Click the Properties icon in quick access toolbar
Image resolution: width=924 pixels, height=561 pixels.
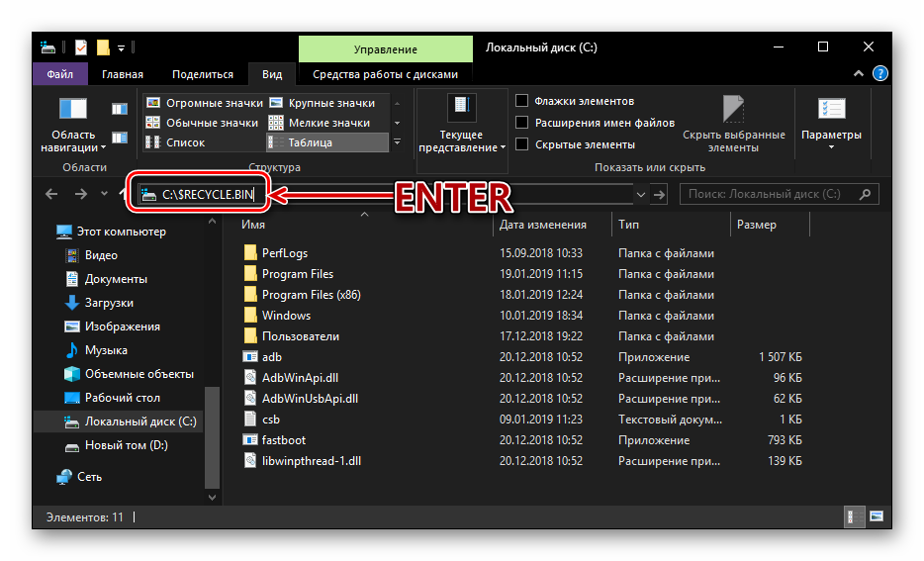point(81,47)
